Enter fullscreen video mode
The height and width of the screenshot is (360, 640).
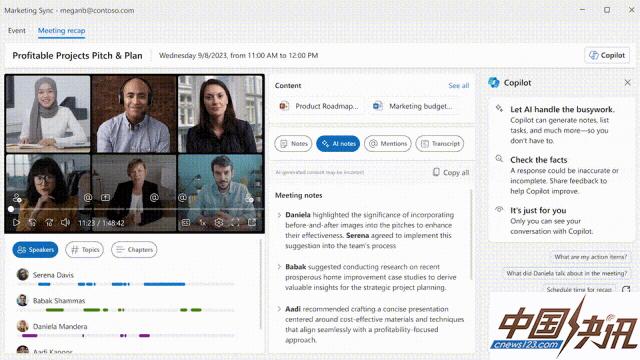[x=235, y=223]
